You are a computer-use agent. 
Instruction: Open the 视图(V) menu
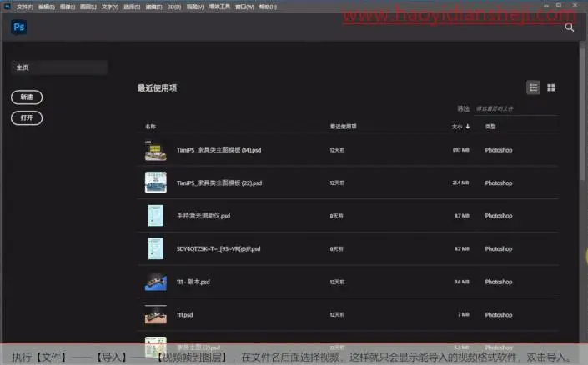195,7
